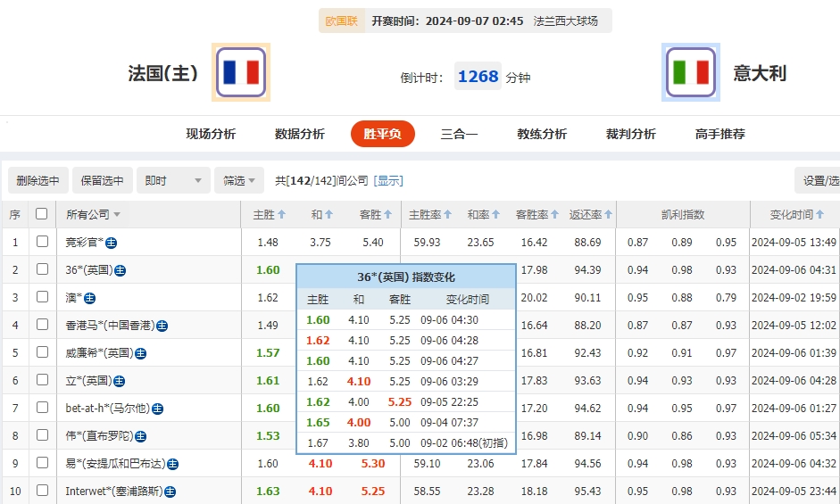Open the 三合一 tab
The height and width of the screenshot is (504, 840).
coord(459,134)
